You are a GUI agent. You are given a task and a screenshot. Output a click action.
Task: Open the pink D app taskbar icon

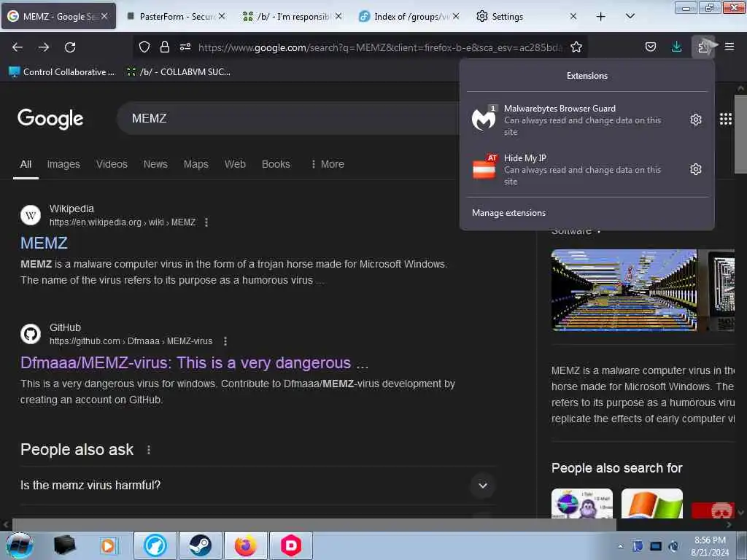click(290, 545)
